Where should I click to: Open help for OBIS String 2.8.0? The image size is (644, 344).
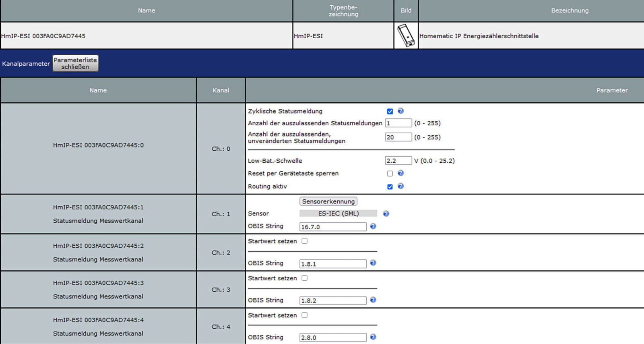(373, 337)
